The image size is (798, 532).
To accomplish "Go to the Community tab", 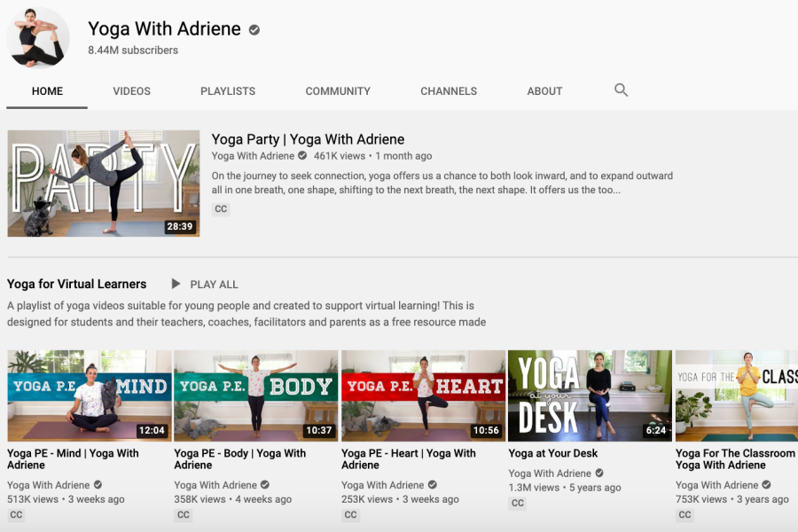I will coord(338,91).
